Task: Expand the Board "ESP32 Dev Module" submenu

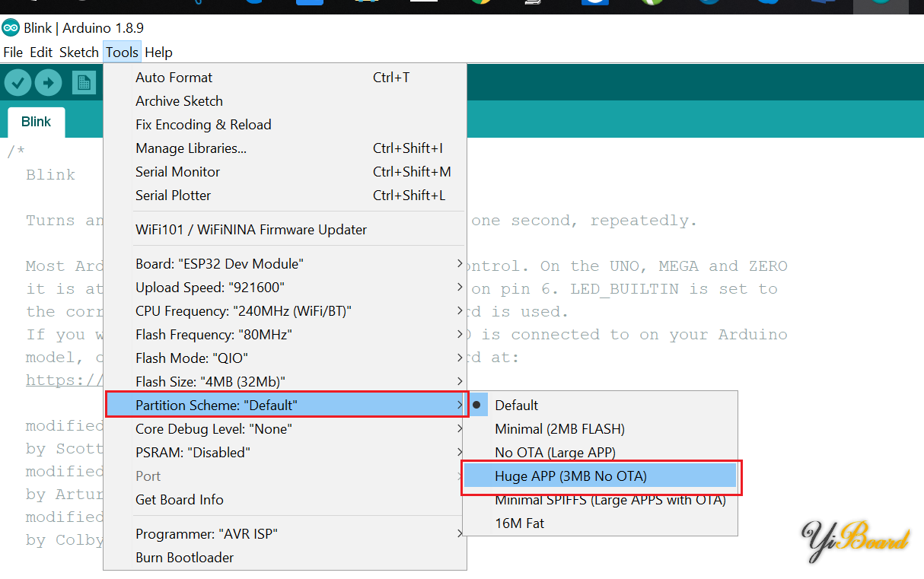Action: click(219, 264)
